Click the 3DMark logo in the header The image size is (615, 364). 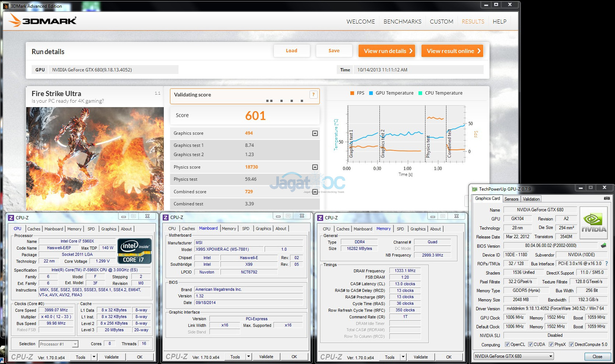[43, 21]
